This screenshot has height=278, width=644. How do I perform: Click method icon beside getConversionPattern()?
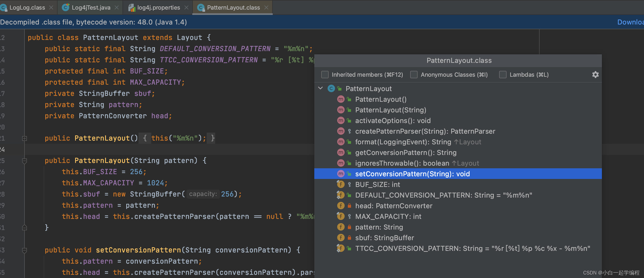click(341, 153)
